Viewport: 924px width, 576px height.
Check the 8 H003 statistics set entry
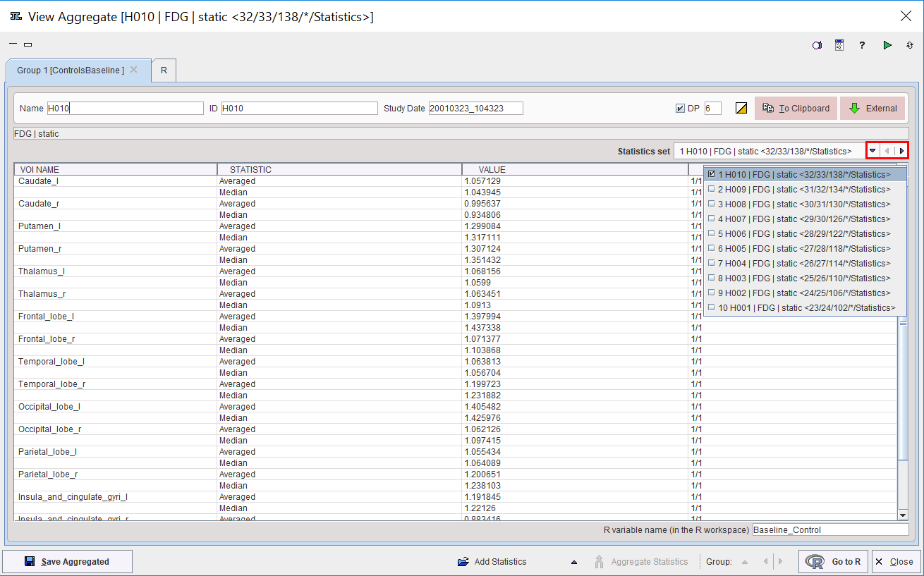click(805, 278)
